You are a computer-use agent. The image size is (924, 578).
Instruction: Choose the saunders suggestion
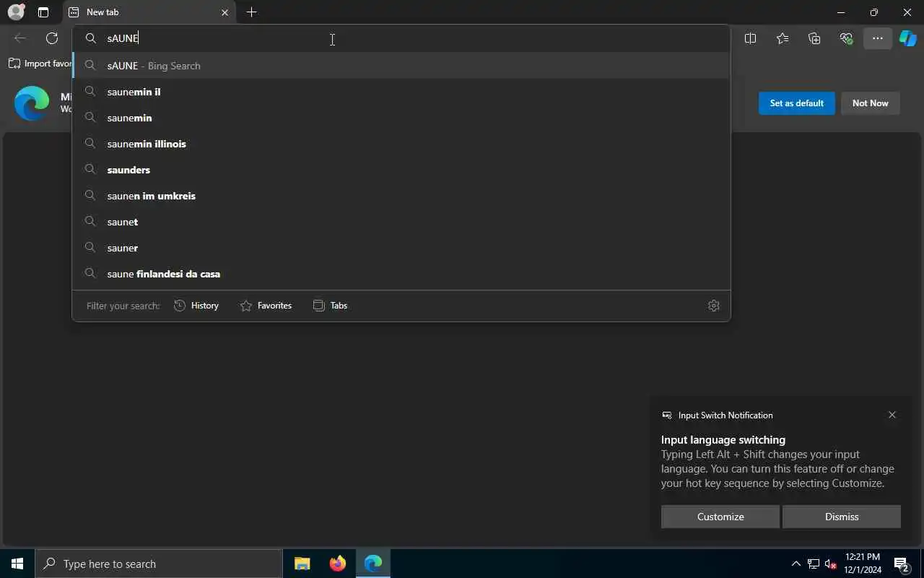401,170
